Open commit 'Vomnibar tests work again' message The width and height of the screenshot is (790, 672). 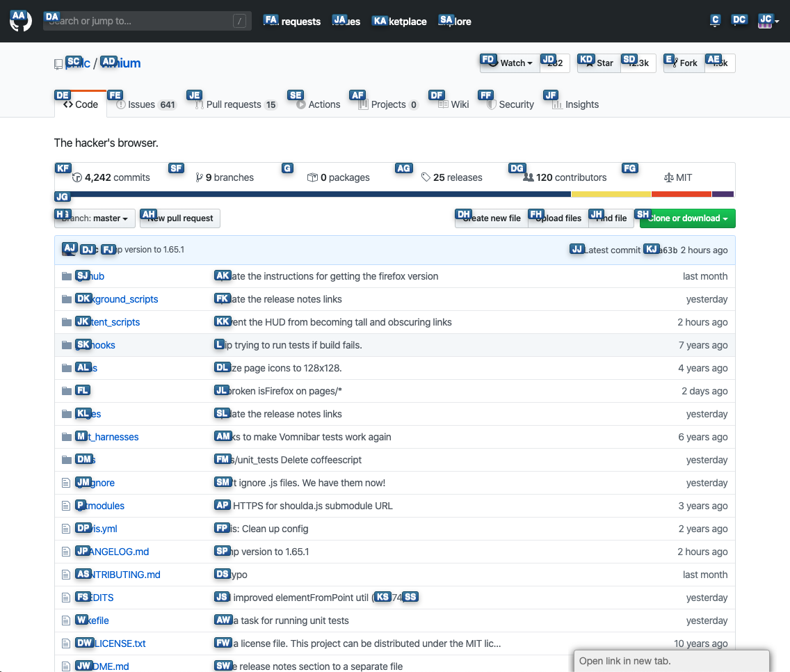tap(303, 437)
